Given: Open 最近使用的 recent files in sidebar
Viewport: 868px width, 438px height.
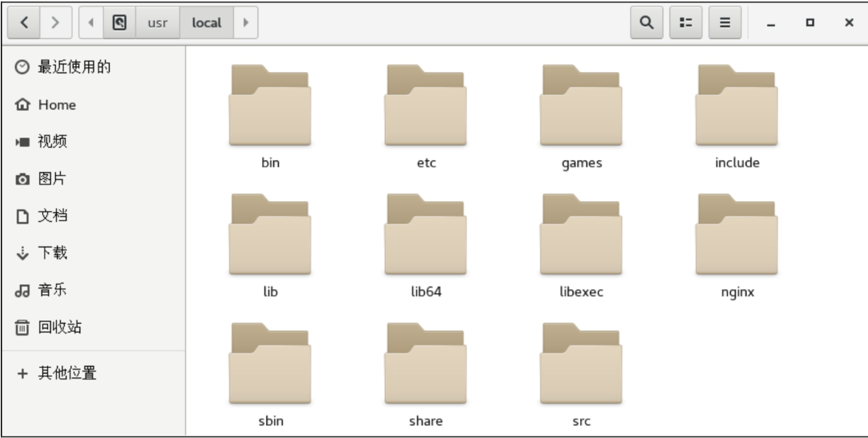Looking at the screenshot, I should (94, 67).
